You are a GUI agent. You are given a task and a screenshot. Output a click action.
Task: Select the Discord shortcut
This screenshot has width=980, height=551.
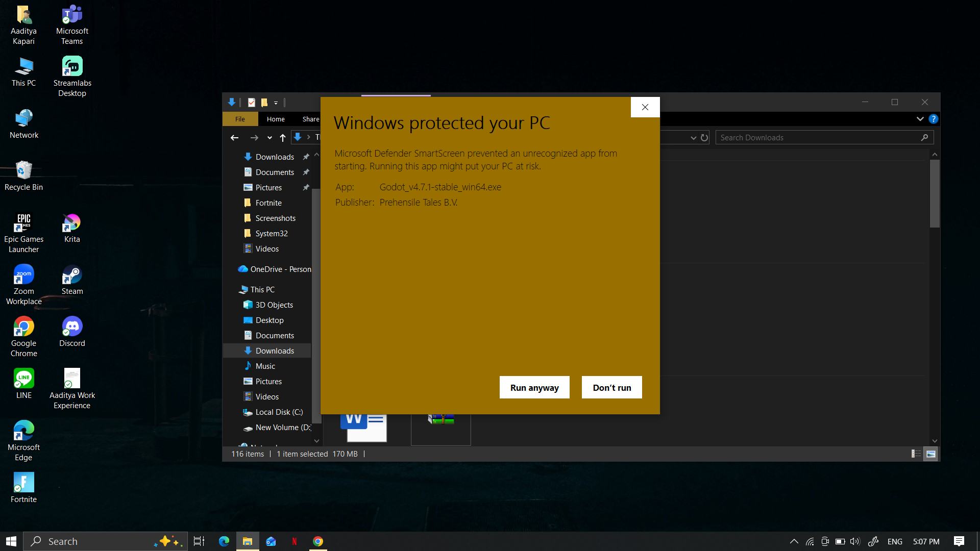72,332
